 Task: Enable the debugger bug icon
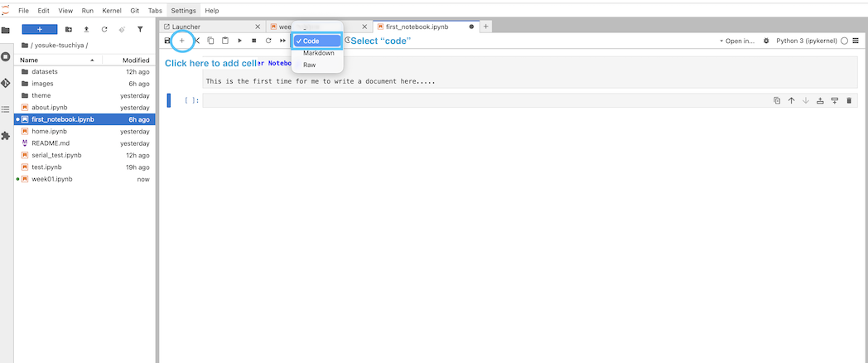[x=766, y=41]
